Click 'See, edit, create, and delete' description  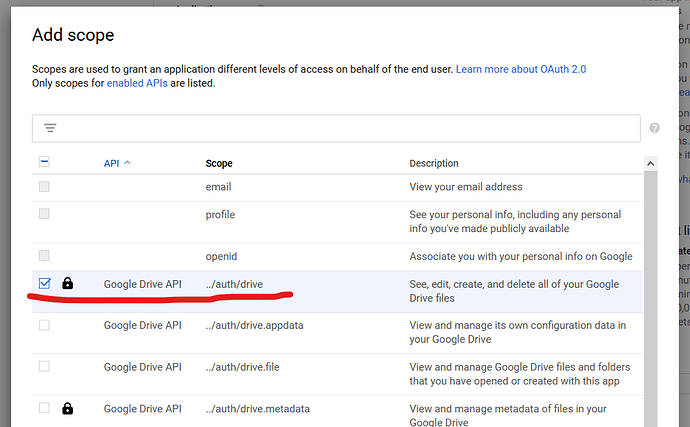514,291
